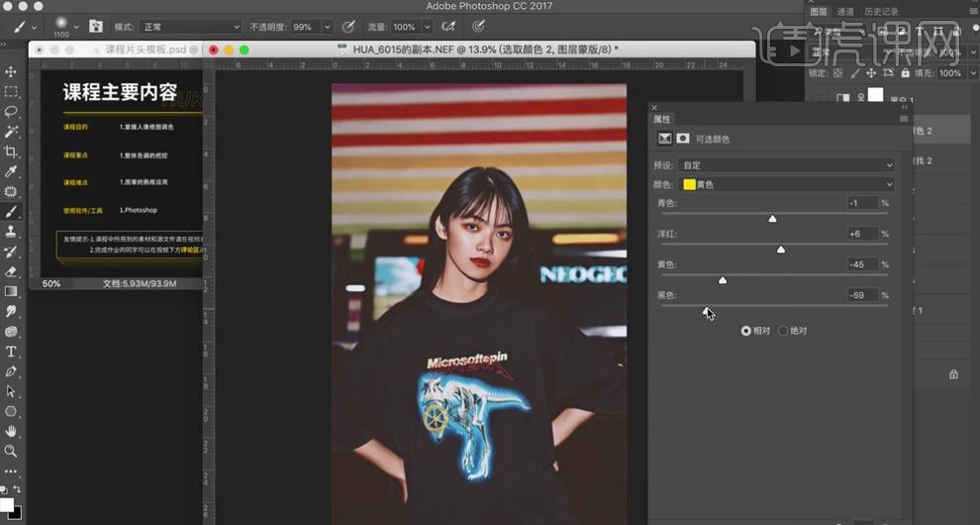Switch to the 通道 (Channels) tab
This screenshot has height=525, width=980.
845,11
